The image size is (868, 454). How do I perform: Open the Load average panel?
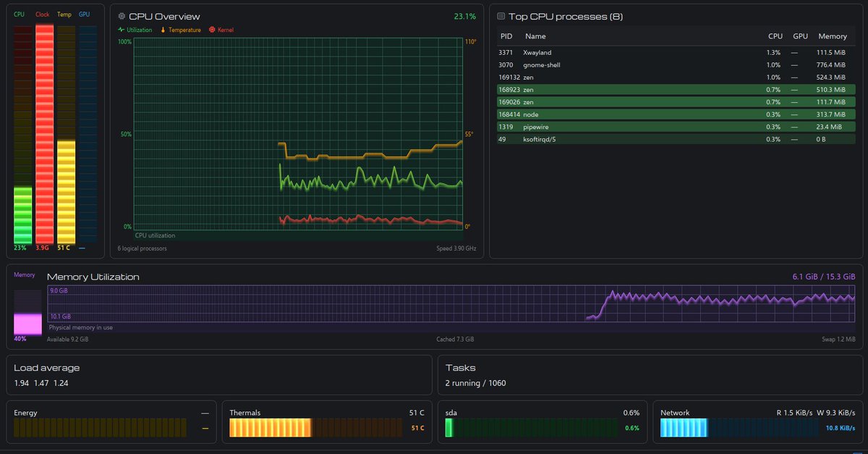click(218, 375)
